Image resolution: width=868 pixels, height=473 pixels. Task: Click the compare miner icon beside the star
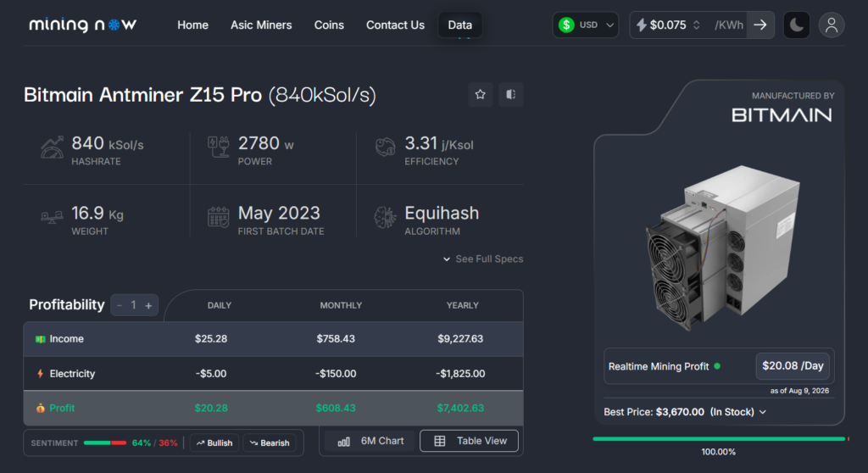pos(510,95)
